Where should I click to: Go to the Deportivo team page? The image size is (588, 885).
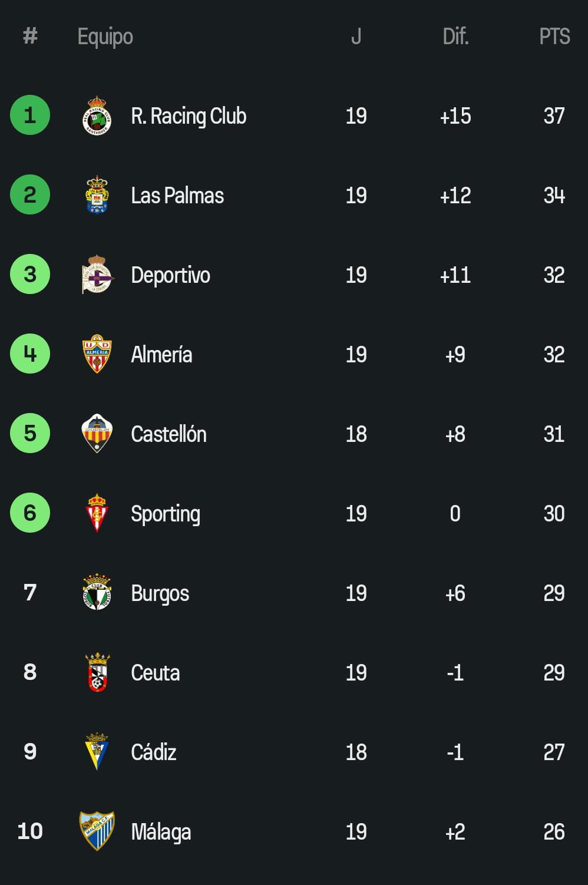tap(170, 275)
